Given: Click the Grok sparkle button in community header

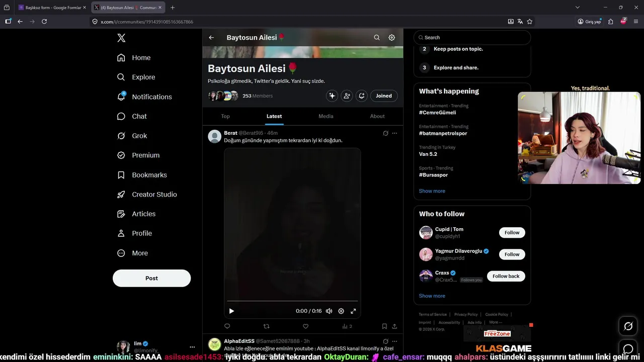Looking at the screenshot, I should coord(332,96).
